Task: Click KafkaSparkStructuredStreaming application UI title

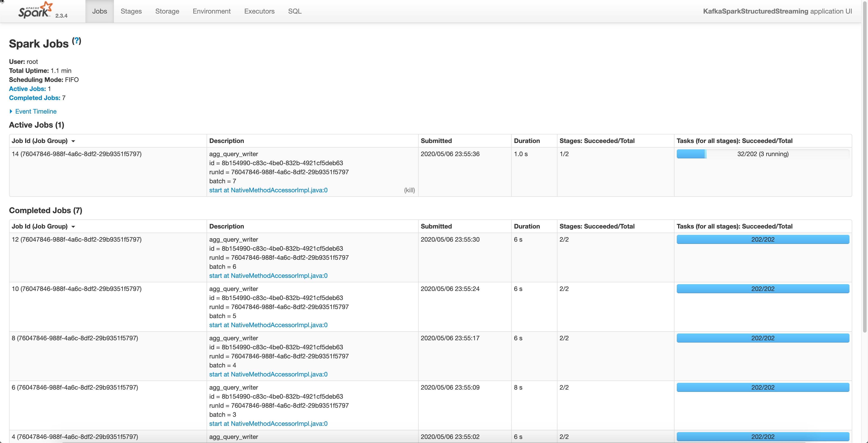Action: (777, 11)
